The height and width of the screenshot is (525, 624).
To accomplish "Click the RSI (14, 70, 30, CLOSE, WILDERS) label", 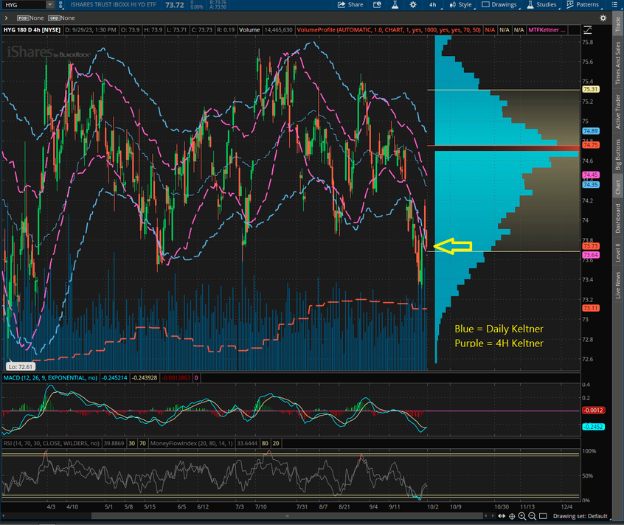I will tap(51, 443).
